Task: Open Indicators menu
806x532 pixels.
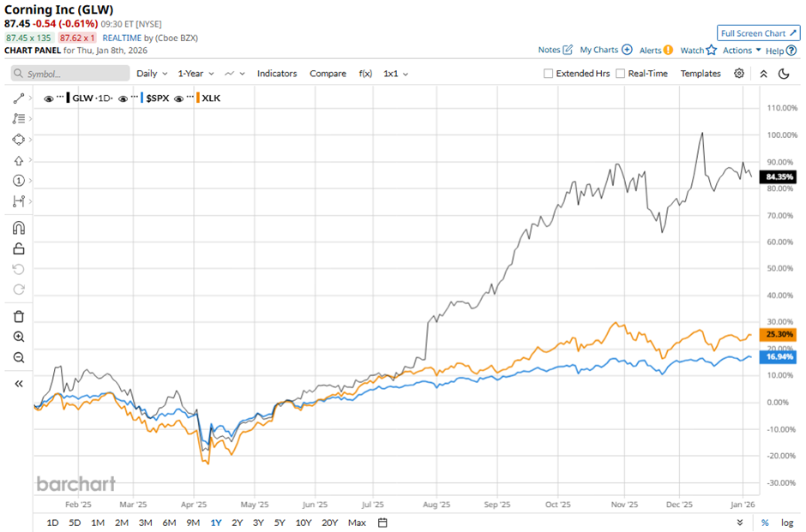Action: (x=277, y=74)
